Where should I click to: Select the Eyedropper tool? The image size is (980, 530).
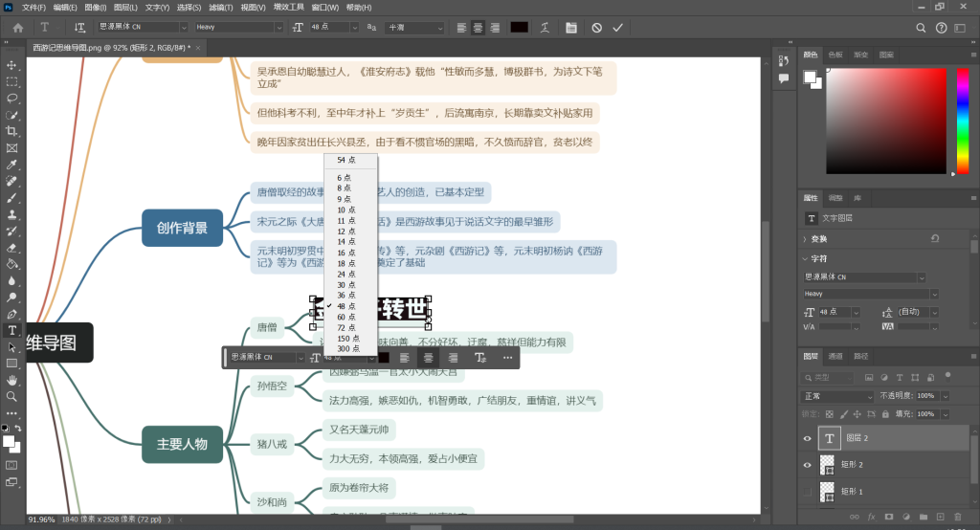coord(11,165)
